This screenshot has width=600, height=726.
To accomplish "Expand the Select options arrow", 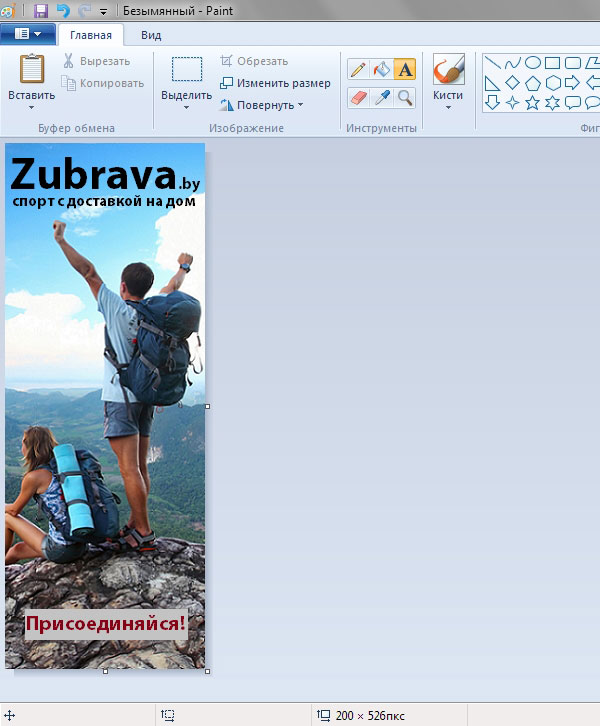I will click(x=187, y=108).
